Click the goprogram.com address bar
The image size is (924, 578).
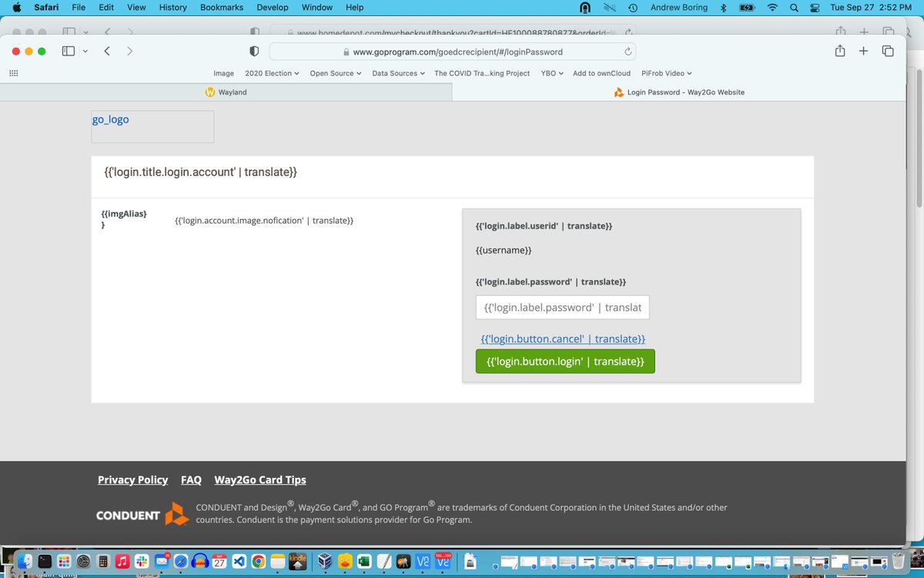click(454, 52)
